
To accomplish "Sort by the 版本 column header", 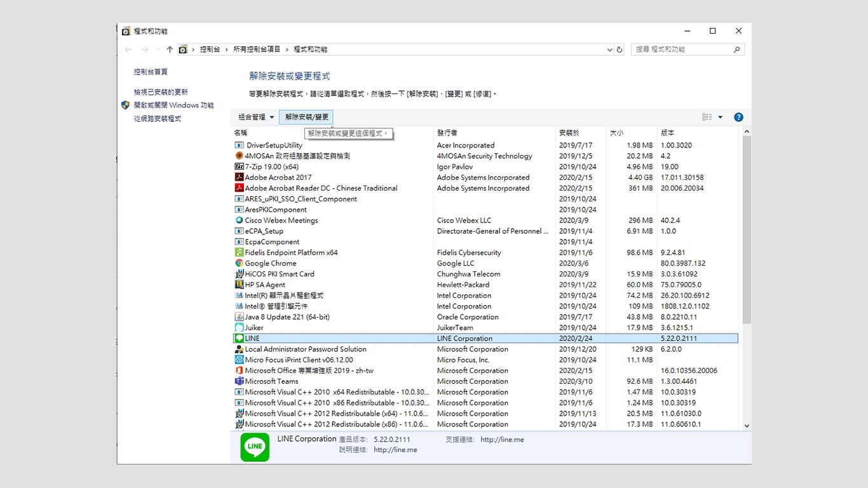I will [698, 133].
